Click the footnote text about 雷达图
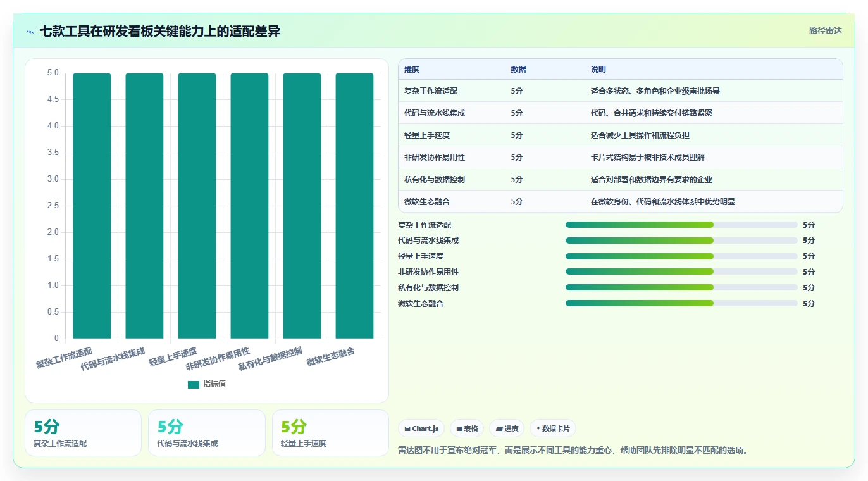Screen dimensions: 868x481 (574, 451)
